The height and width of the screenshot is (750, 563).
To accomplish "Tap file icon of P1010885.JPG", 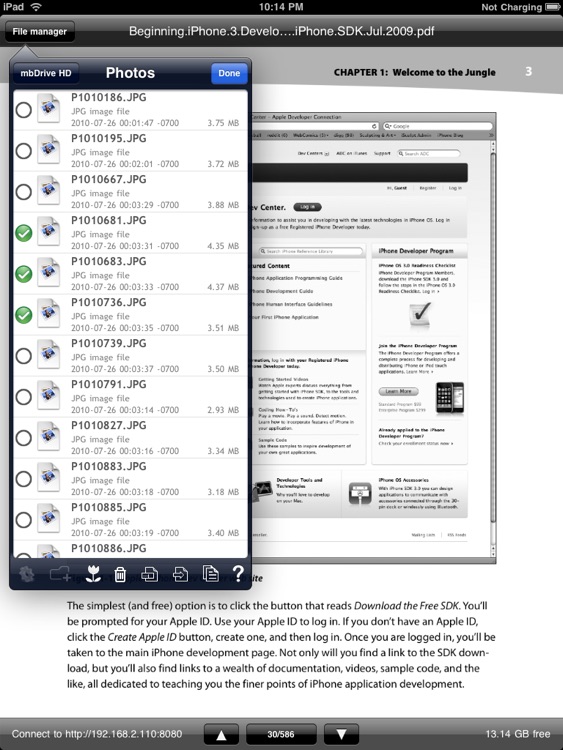I will pyautogui.click(x=48, y=518).
